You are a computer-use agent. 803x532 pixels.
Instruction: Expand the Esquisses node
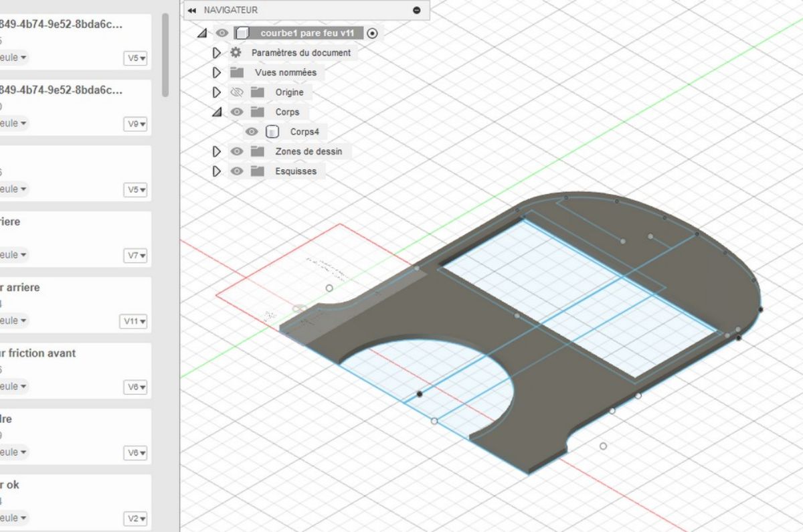point(216,171)
